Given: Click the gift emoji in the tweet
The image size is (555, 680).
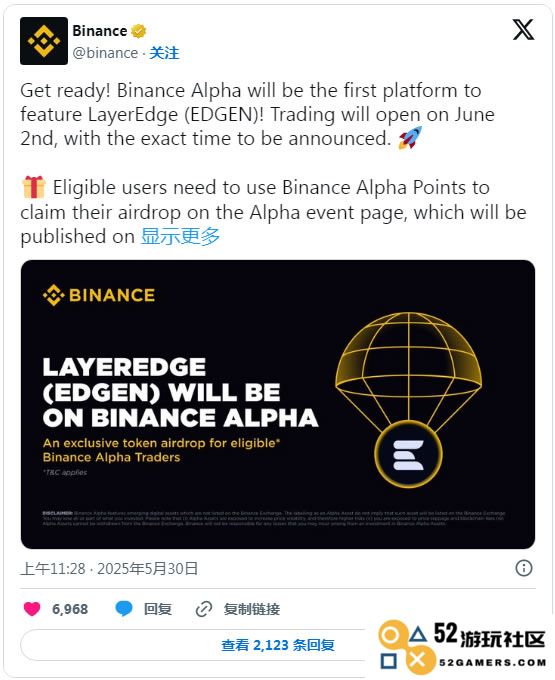Looking at the screenshot, I should tap(33, 187).
